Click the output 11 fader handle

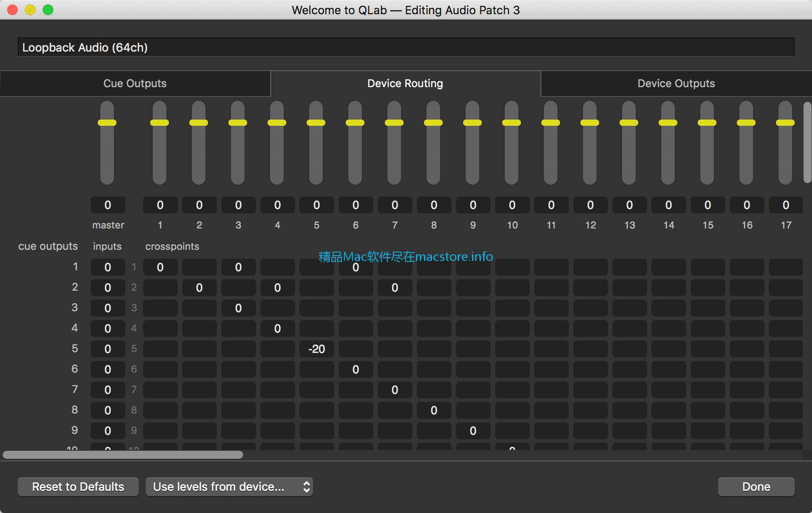pyautogui.click(x=551, y=123)
